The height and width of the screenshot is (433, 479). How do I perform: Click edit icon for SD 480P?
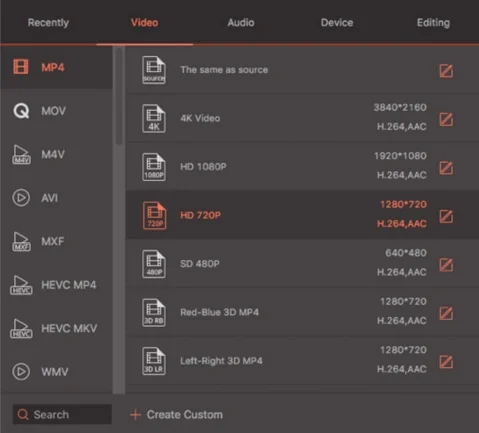[x=446, y=265]
